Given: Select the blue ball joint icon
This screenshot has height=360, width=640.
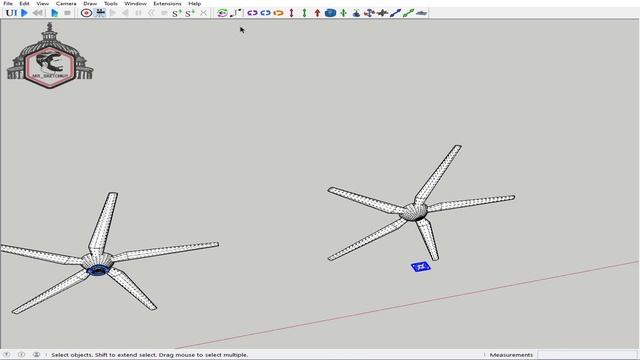Looking at the screenshot, I should (x=330, y=13).
